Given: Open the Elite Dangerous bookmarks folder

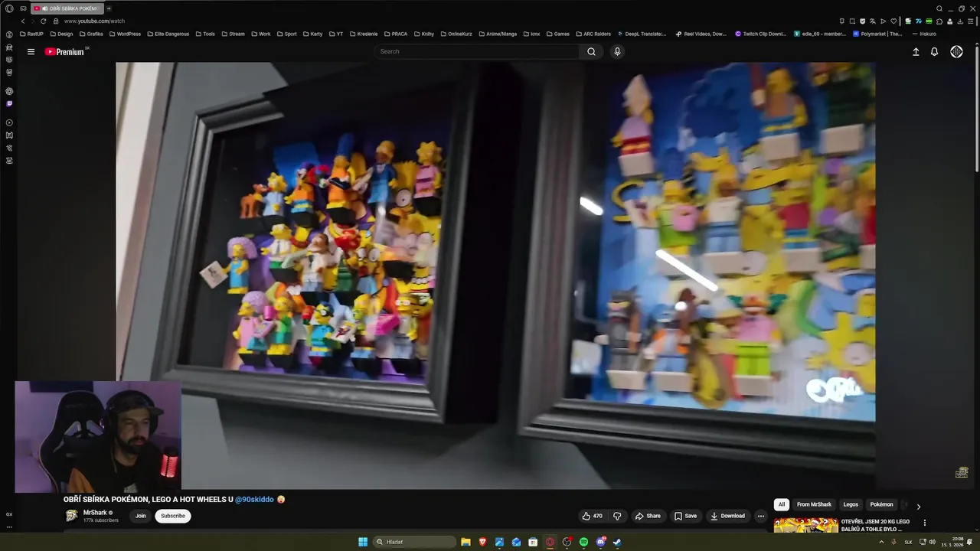Looking at the screenshot, I should 168,34.
